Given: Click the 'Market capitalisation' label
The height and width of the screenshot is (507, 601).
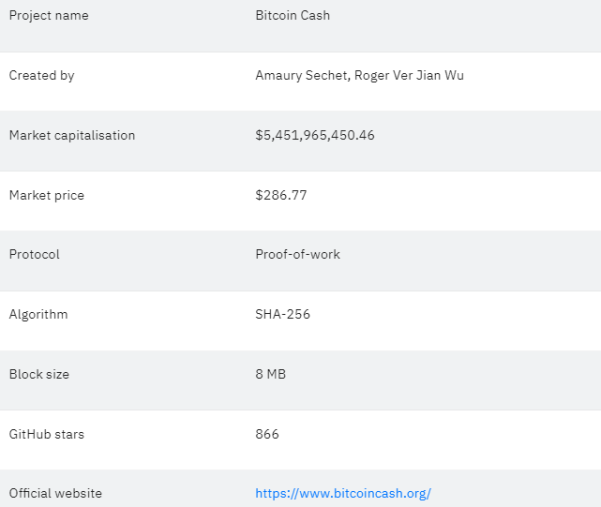Looking at the screenshot, I should coord(72,135).
